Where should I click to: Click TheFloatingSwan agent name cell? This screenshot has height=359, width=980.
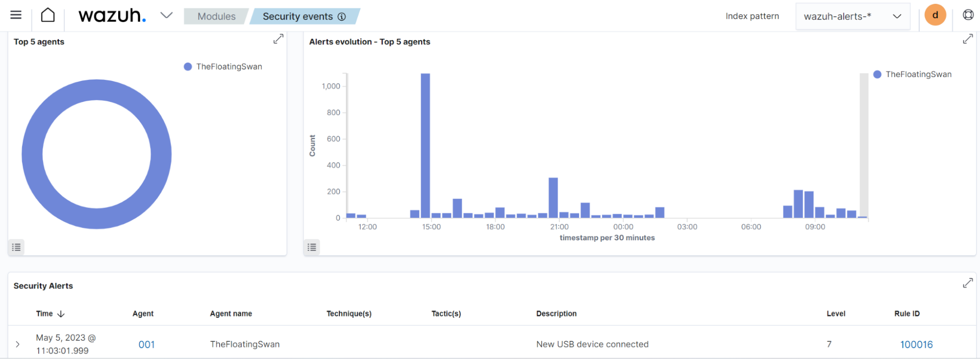[245, 344]
